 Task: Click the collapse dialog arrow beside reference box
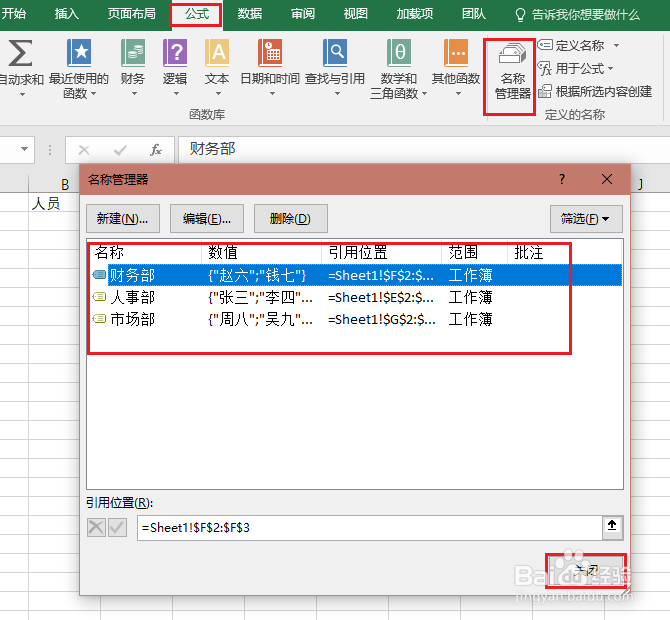(x=612, y=527)
